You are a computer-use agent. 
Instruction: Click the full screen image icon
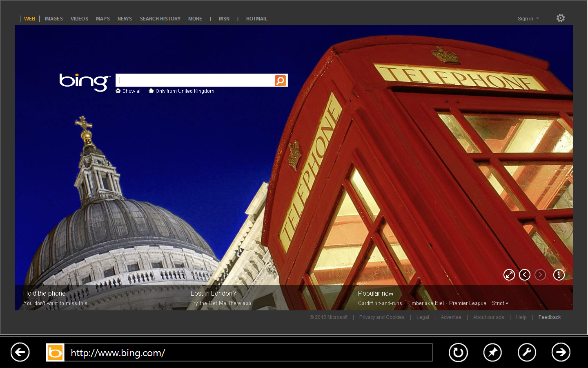click(509, 275)
